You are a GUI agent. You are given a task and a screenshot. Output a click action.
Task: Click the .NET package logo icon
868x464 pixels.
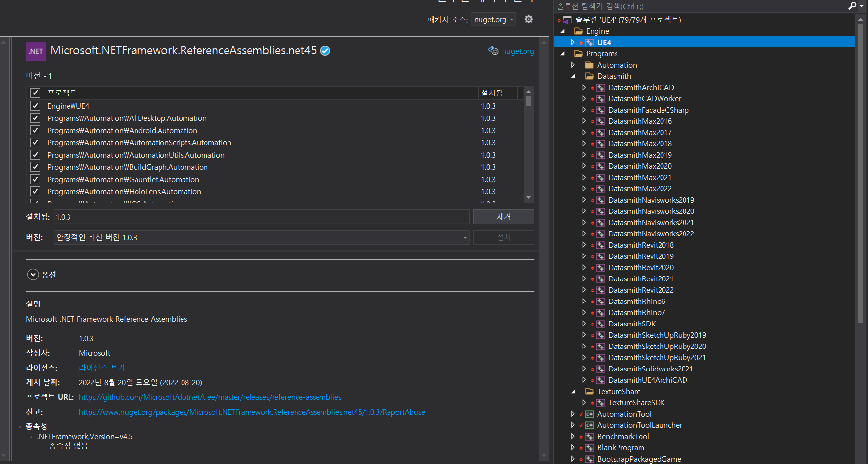[36, 51]
